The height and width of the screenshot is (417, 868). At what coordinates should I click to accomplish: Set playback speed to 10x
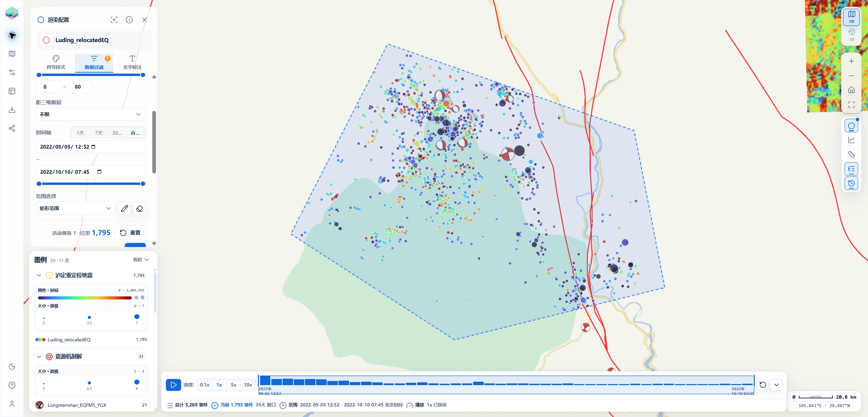(248, 385)
